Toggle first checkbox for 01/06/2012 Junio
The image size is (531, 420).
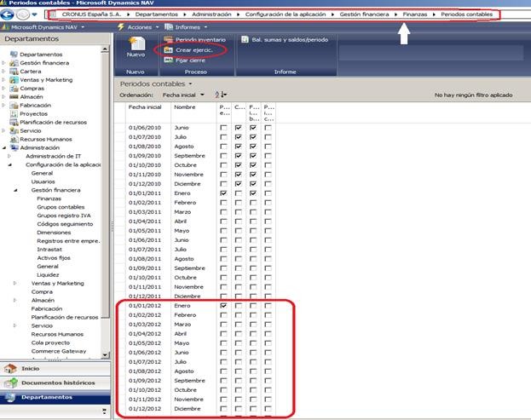pos(223,353)
